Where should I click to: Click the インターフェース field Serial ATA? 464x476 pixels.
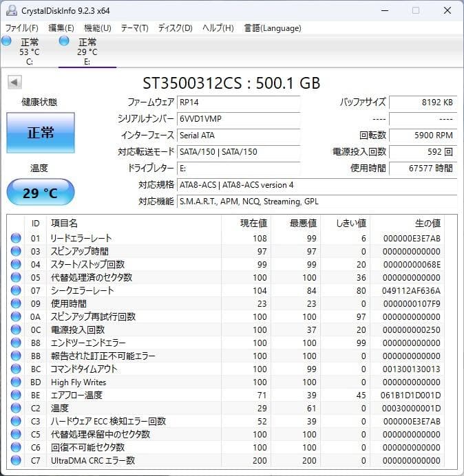point(238,135)
